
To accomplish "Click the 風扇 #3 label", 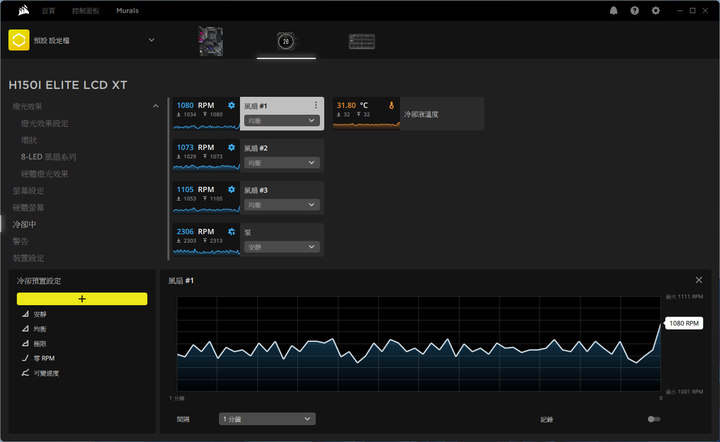I will (x=256, y=190).
